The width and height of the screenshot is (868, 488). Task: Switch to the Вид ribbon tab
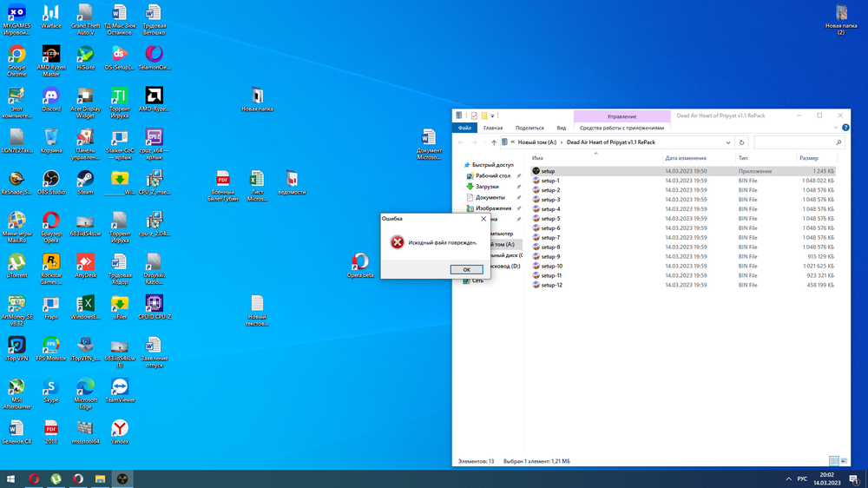coord(562,128)
